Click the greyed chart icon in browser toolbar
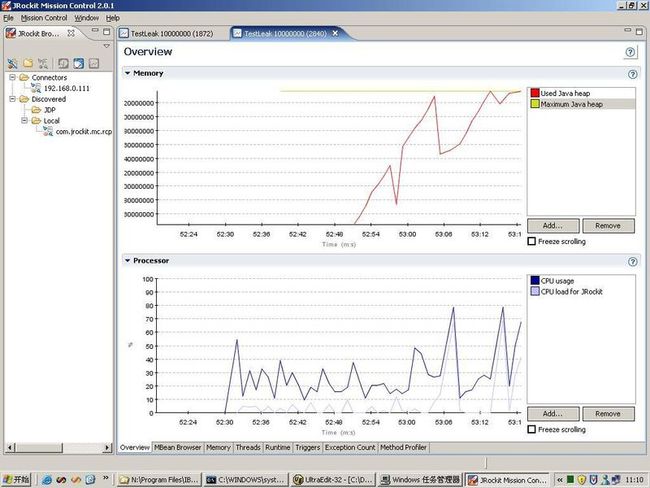This screenshot has width=650, height=488. (x=94, y=63)
